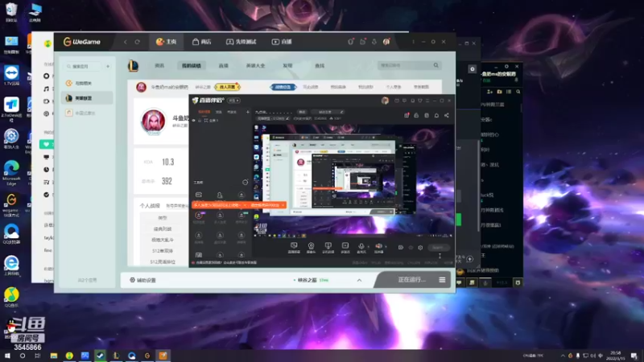The width and height of the screenshot is (644, 362).
Task: Open the menu next to 正在运行
Action: (442, 280)
